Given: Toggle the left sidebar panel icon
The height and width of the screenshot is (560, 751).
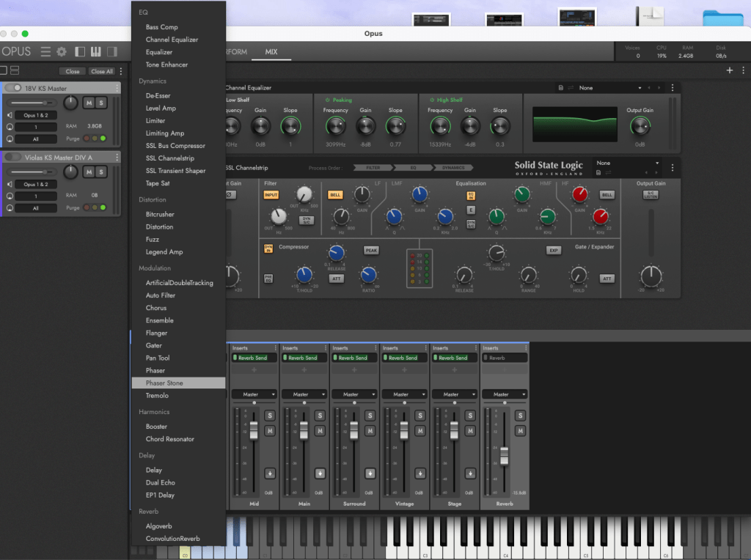Looking at the screenshot, I should tap(79, 51).
